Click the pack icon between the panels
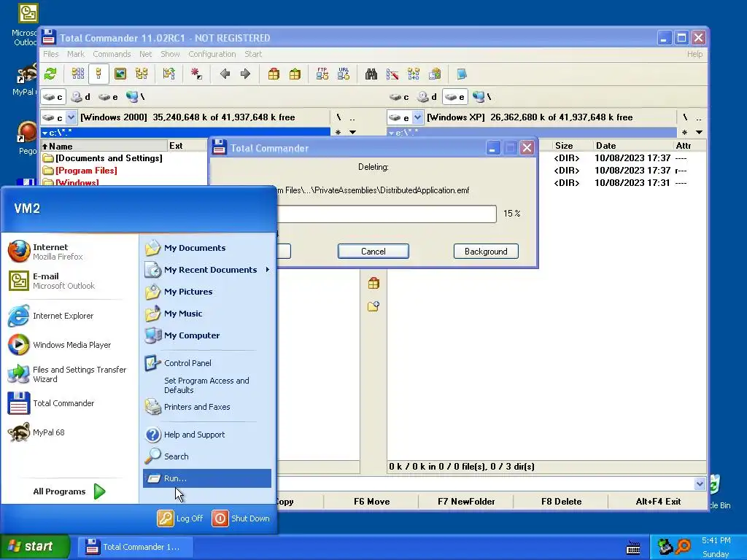Viewport: 747px width, 560px height. pos(373,284)
